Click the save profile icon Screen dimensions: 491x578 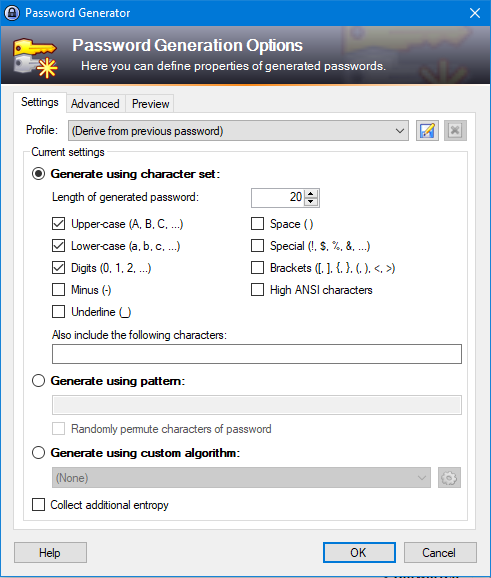pos(427,130)
